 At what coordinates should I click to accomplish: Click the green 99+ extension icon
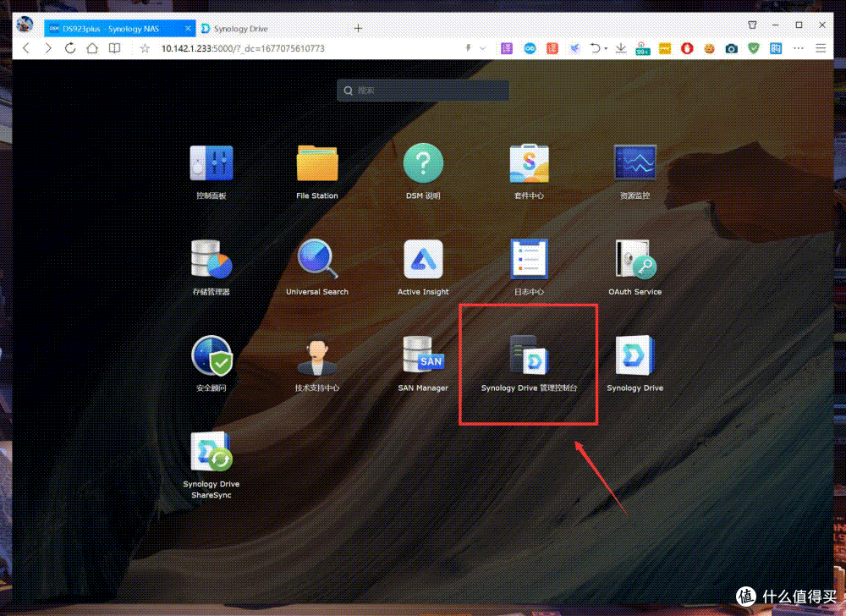click(642, 48)
